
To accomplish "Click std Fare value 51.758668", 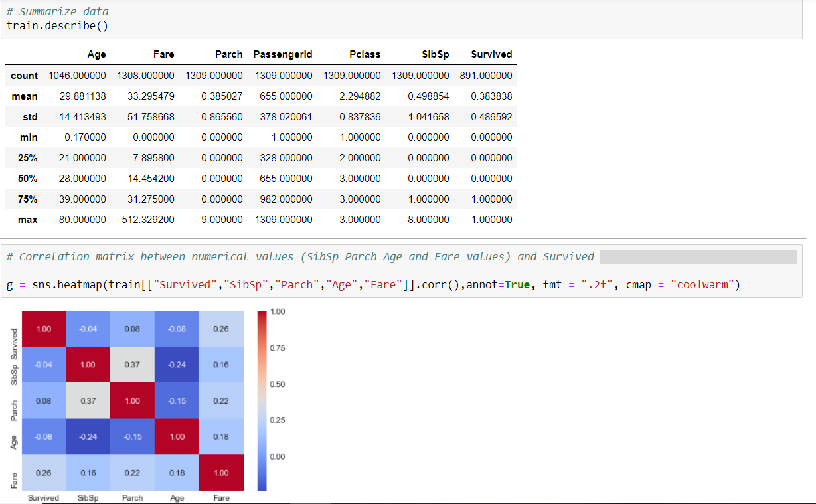I will pyautogui.click(x=151, y=117).
